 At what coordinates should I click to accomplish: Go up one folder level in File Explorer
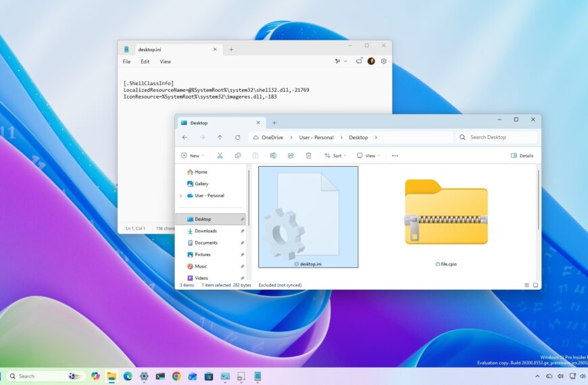(x=220, y=138)
